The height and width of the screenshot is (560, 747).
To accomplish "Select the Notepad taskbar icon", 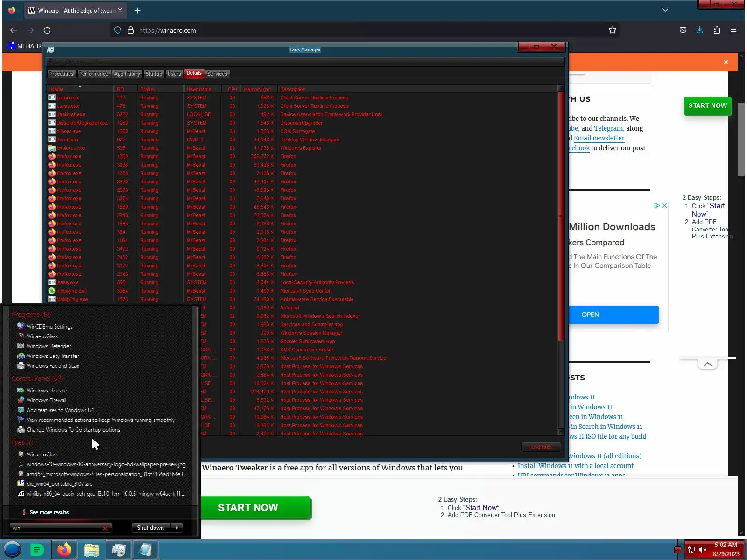I will click(145, 550).
